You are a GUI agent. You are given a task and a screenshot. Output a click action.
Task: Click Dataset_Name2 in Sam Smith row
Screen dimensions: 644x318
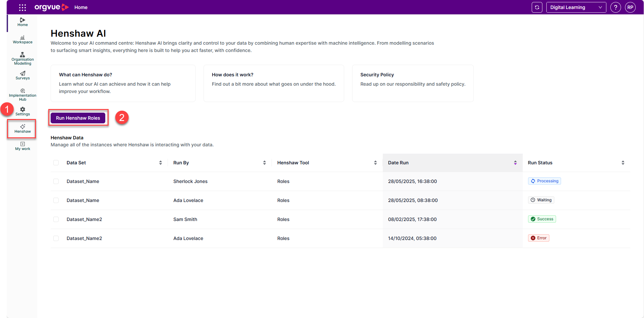click(x=84, y=219)
